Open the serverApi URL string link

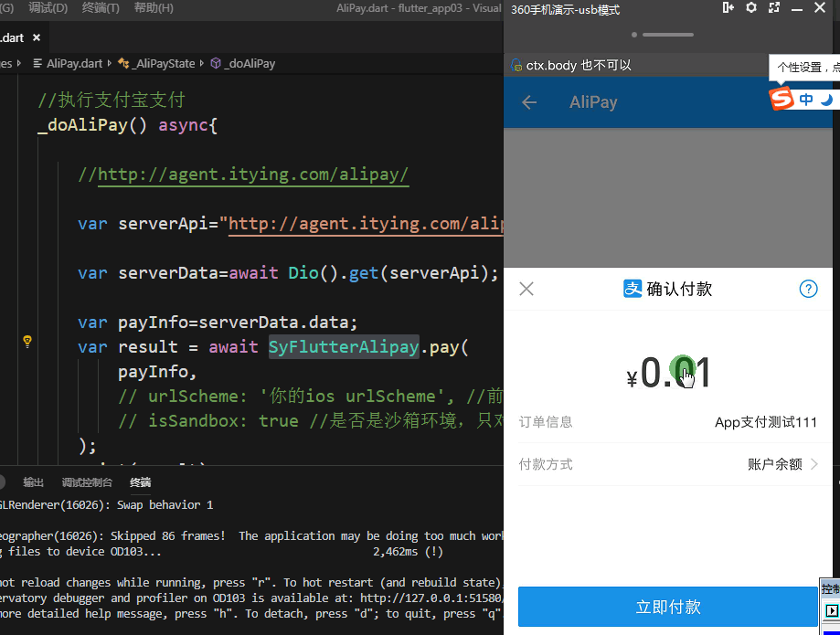366,224
